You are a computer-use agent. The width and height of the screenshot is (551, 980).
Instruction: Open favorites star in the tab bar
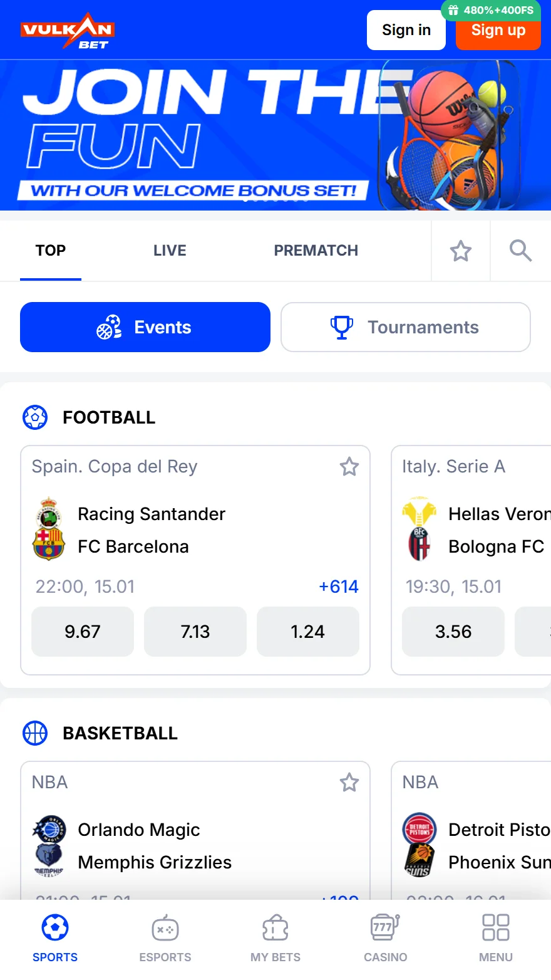tap(461, 251)
